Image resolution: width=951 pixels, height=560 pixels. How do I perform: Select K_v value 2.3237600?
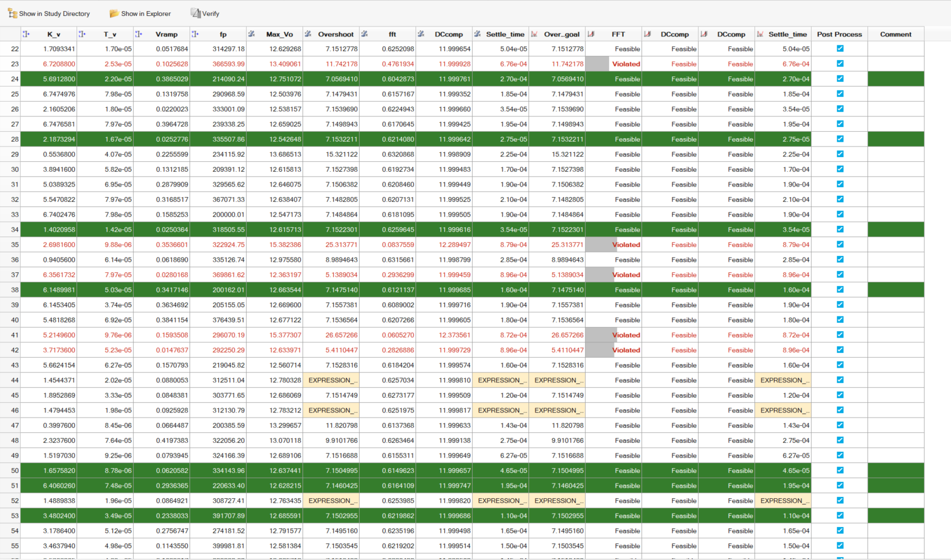point(59,441)
